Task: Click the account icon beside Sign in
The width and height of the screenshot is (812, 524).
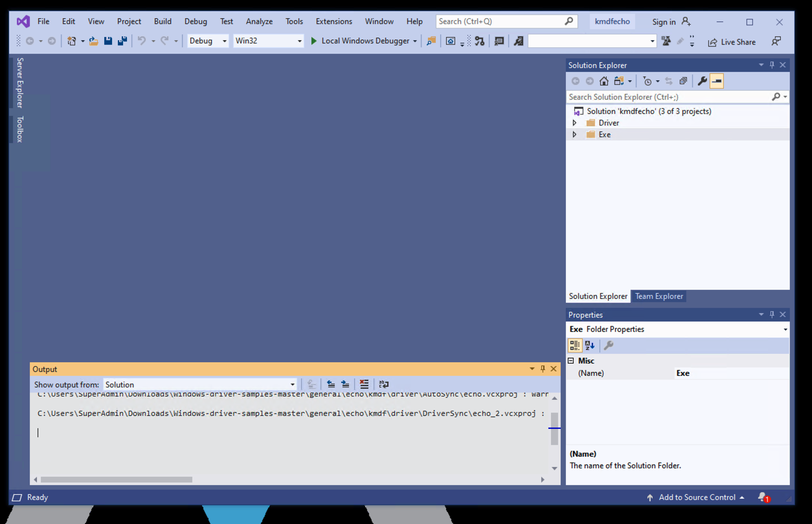Action: tap(686, 21)
